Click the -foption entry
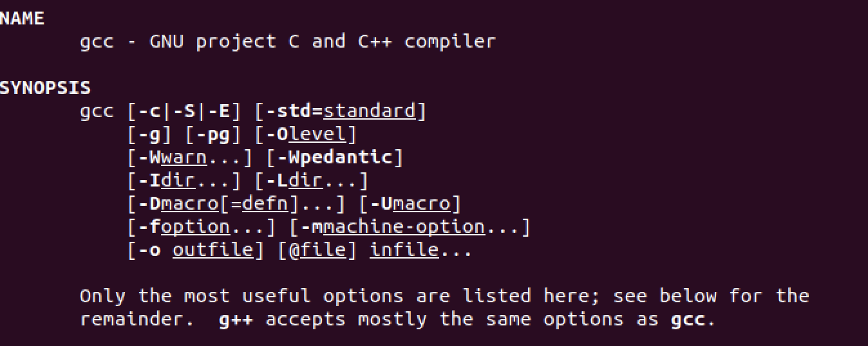Viewport: 868px width, 346px height. coord(189,227)
